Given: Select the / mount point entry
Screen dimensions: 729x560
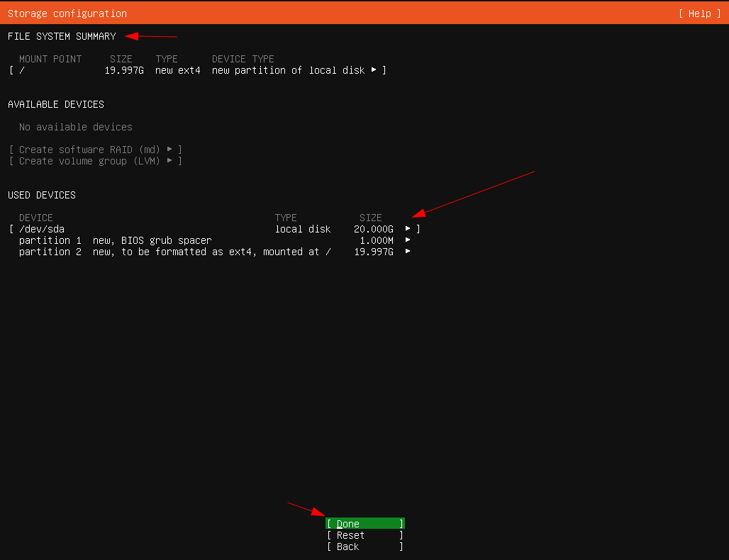Looking at the screenshot, I should coord(23,70).
